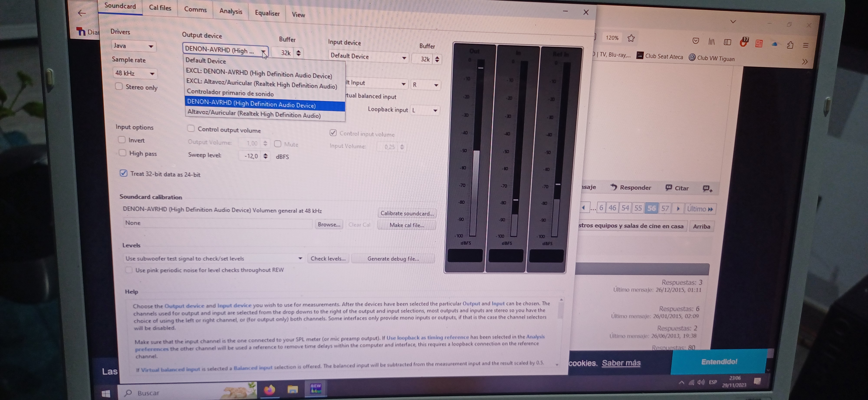The image size is (868, 400).
Task: Enable High pass input option
Action: tap(122, 152)
